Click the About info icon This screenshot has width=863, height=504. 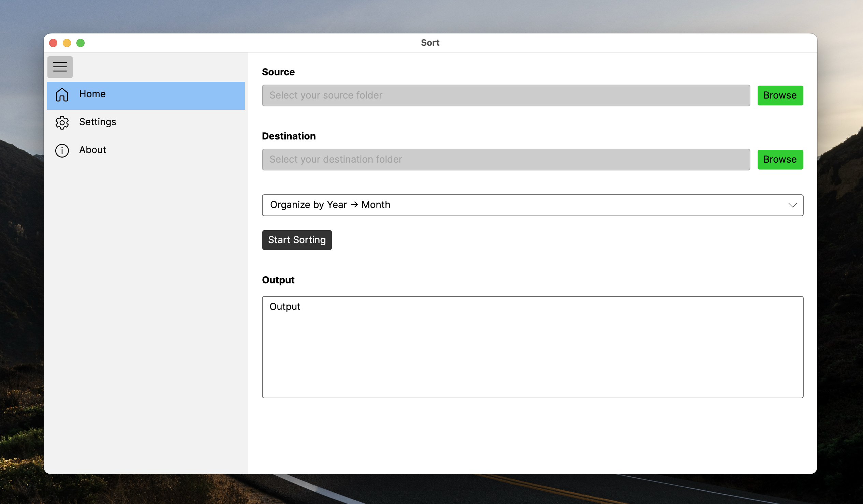[x=62, y=151]
